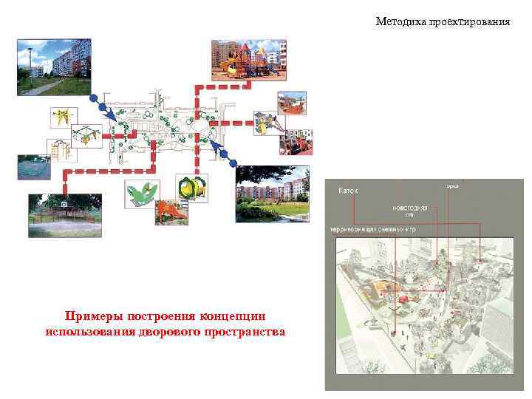This screenshot has height=399, width=532.
Task: Select the climbing frame ladder image
Action: pos(61,150)
